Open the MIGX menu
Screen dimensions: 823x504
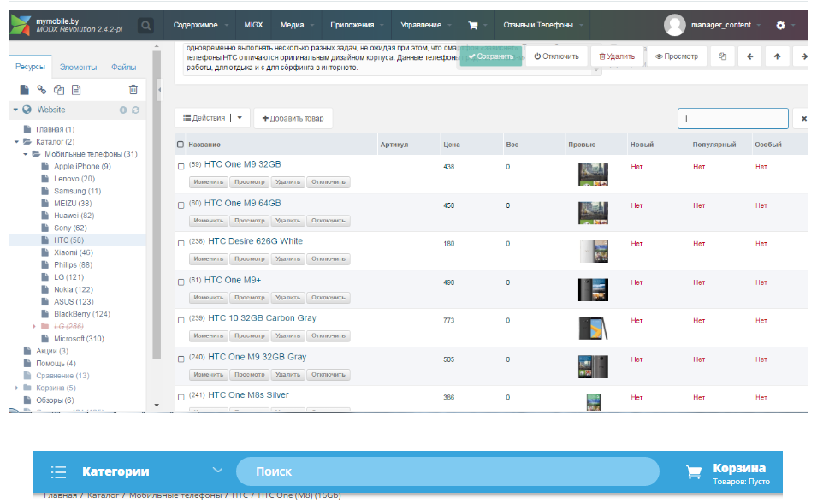(253, 25)
